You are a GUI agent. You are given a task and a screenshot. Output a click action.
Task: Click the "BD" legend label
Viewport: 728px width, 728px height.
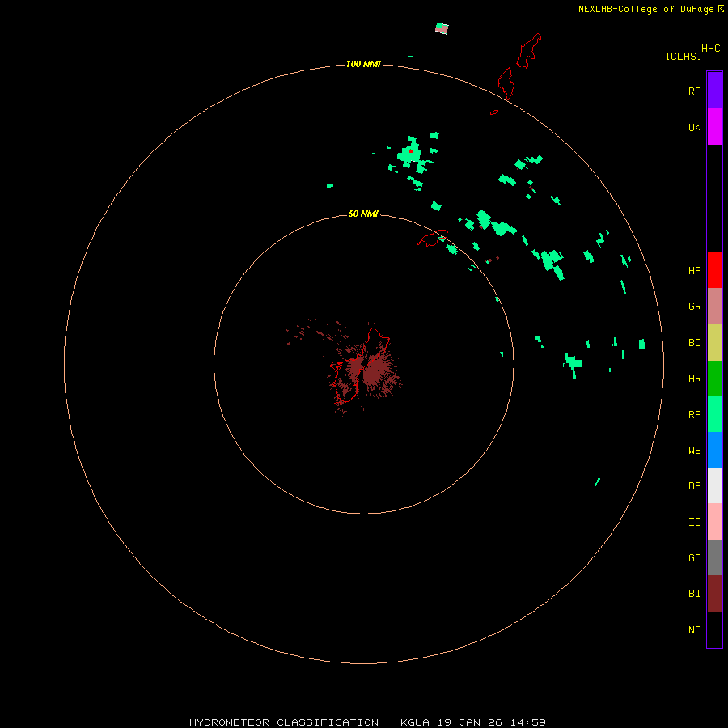click(x=694, y=343)
